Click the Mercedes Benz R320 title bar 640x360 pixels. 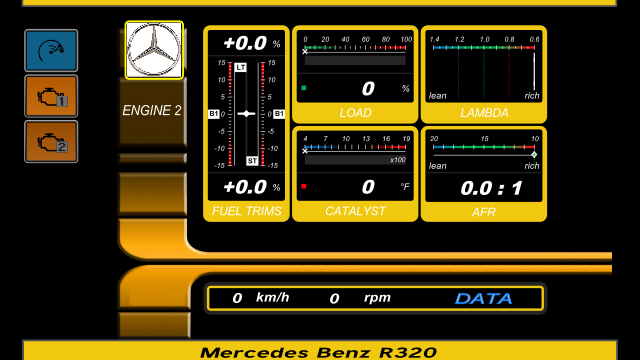[320, 351]
